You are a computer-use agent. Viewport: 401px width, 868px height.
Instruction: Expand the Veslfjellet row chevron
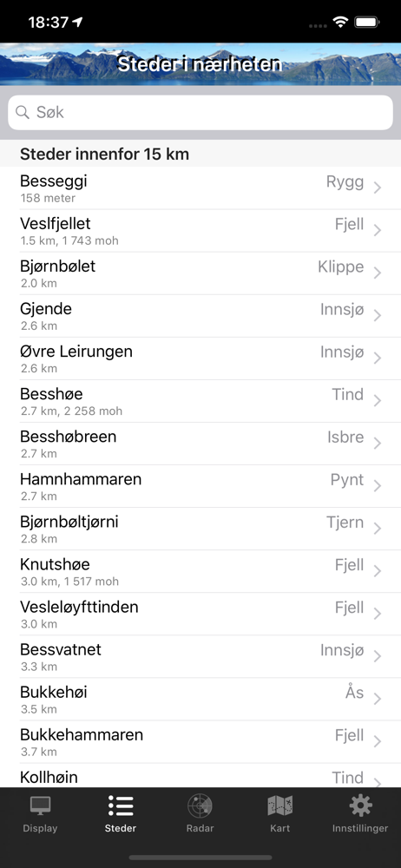[x=378, y=231]
